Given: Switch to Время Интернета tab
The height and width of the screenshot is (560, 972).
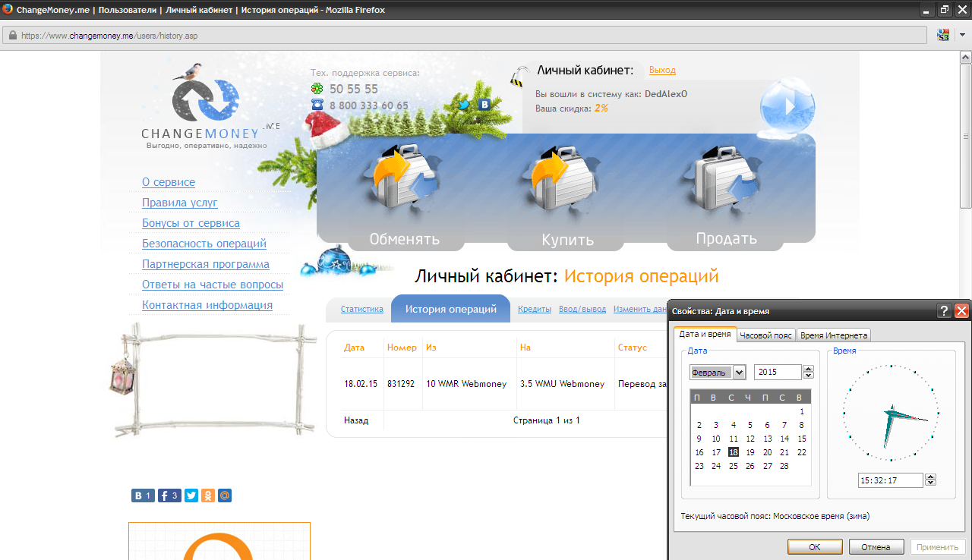Looking at the screenshot, I should click(x=833, y=335).
